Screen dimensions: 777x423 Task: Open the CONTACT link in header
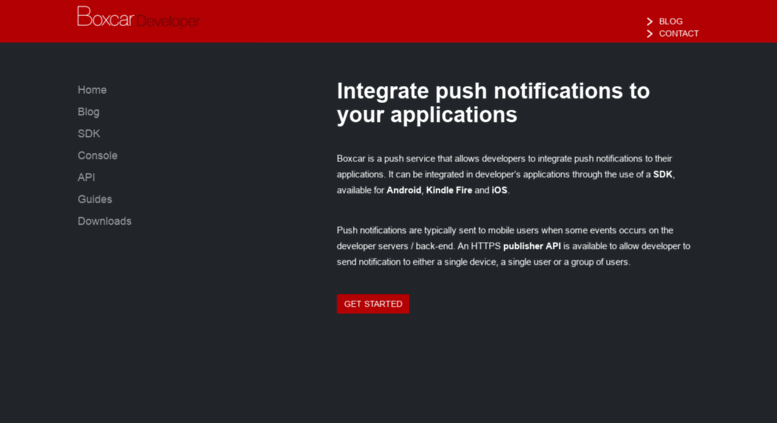[x=678, y=34]
